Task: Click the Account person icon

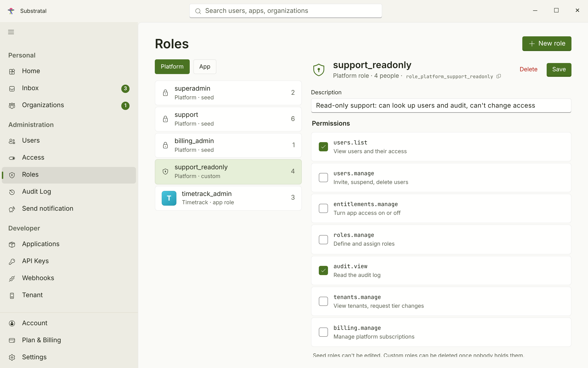Action: (x=12, y=323)
